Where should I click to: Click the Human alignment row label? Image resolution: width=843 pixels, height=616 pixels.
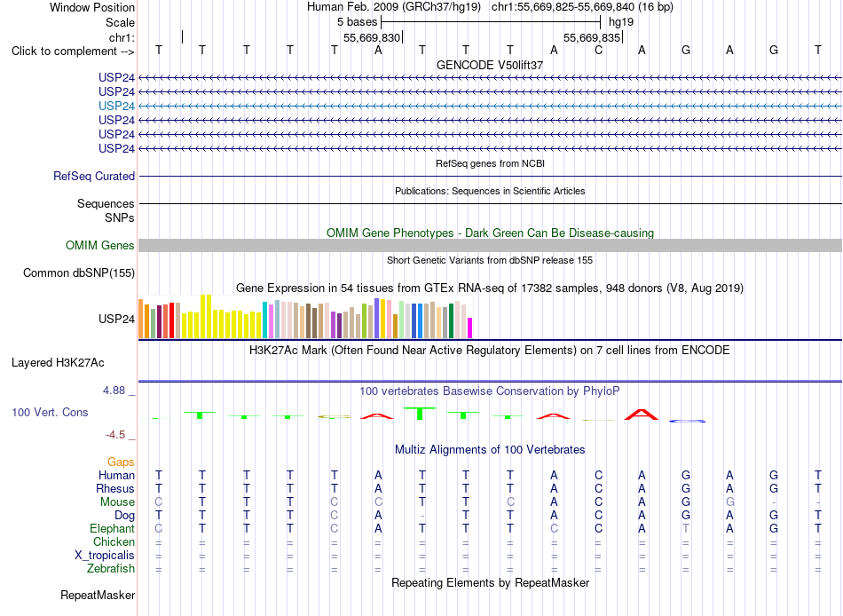tap(116, 476)
